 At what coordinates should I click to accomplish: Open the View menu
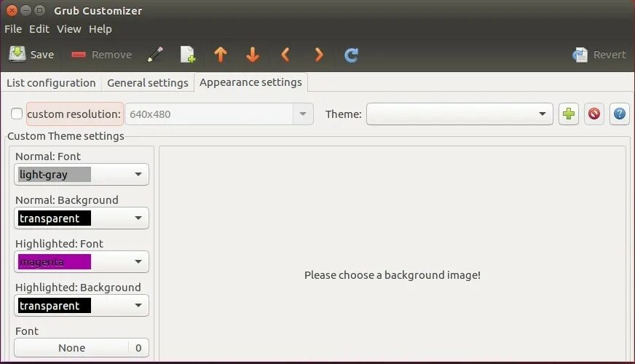pos(69,29)
